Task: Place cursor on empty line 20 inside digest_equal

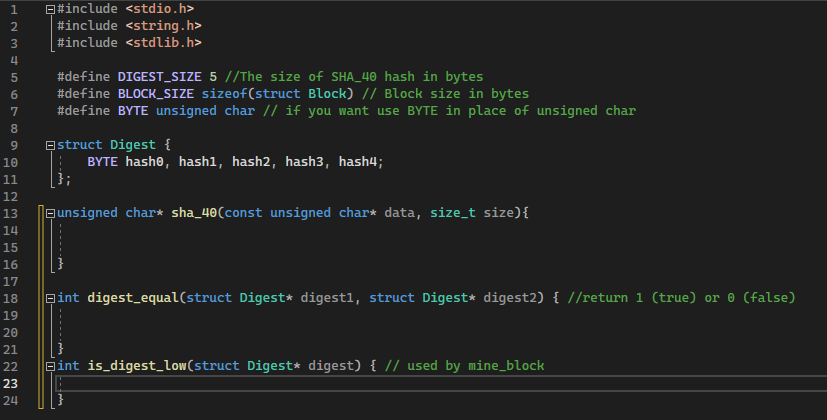Action: tap(441, 332)
